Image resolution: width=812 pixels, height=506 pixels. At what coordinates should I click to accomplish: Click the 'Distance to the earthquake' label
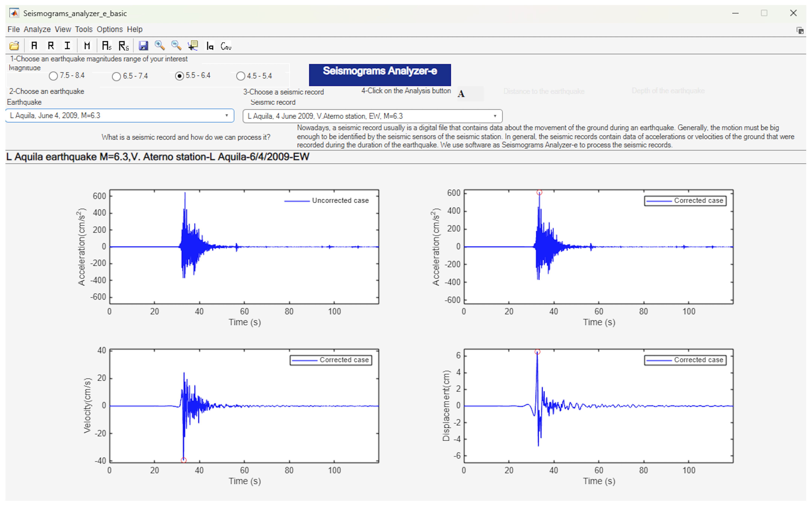point(544,91)
